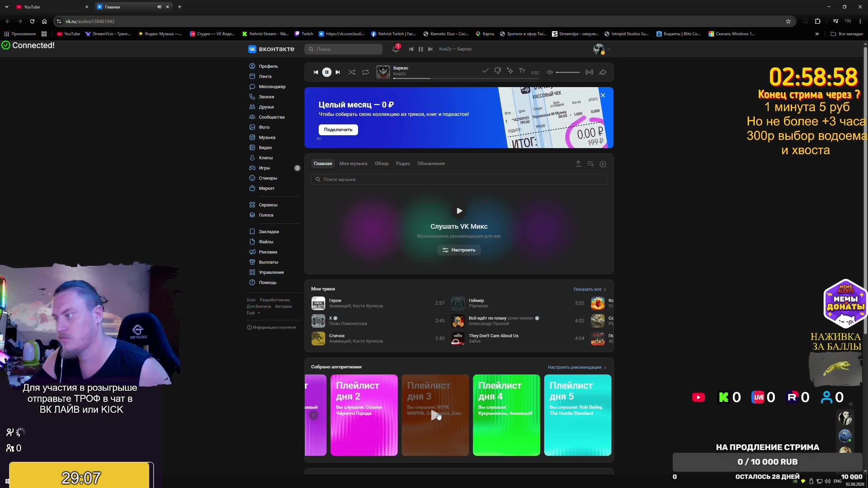Mark track as added with checkmark icon
Screen dimensions: 868x488
[x=486, y=71]
